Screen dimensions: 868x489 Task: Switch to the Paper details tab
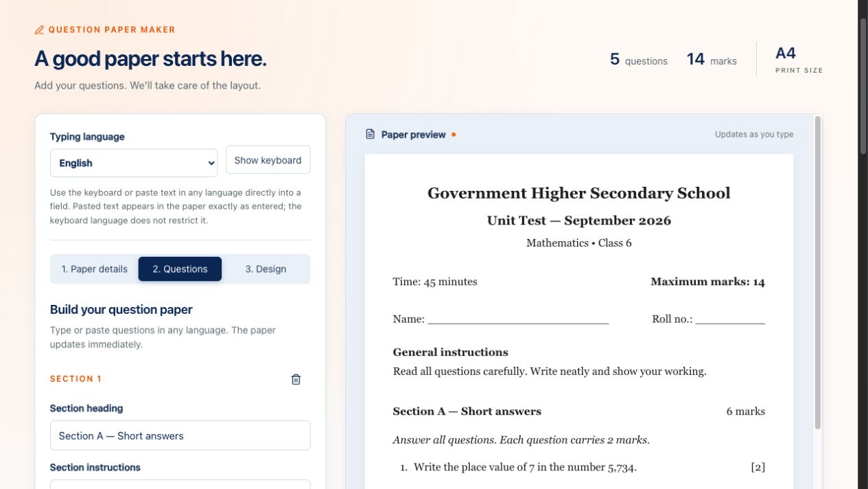(95, 269)
